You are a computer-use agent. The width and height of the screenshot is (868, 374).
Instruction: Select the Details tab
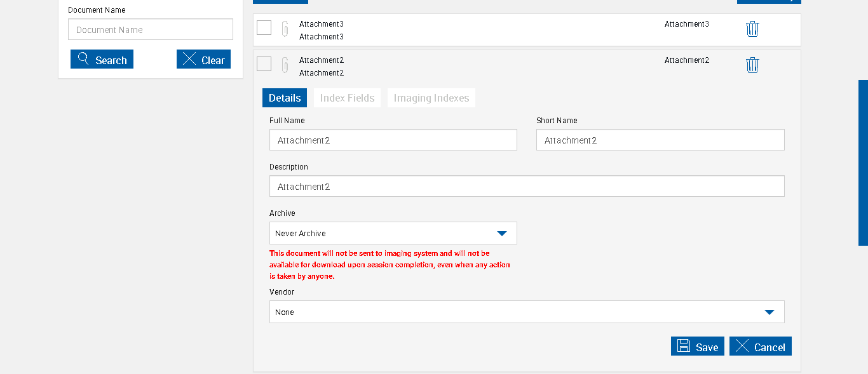pos(285,98)
